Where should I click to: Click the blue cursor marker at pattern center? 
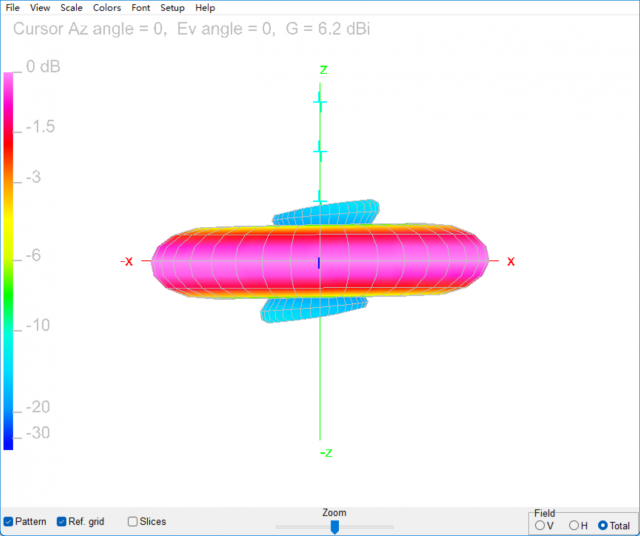[x=319, y=262]
